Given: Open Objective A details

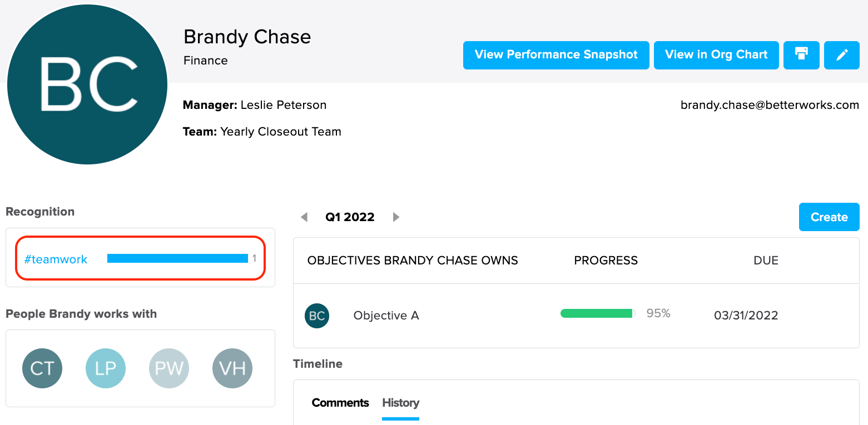Looking at the screenshot, I should point(386,316).
